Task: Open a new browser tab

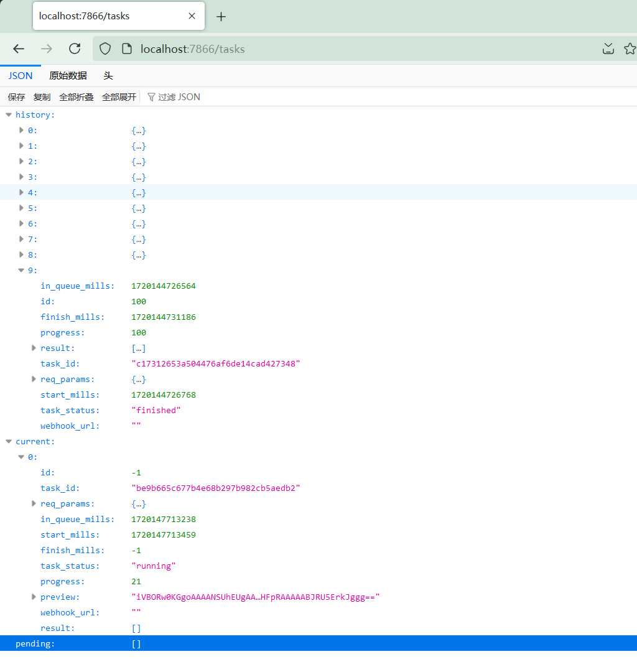Action: click(x=221, y=17)
